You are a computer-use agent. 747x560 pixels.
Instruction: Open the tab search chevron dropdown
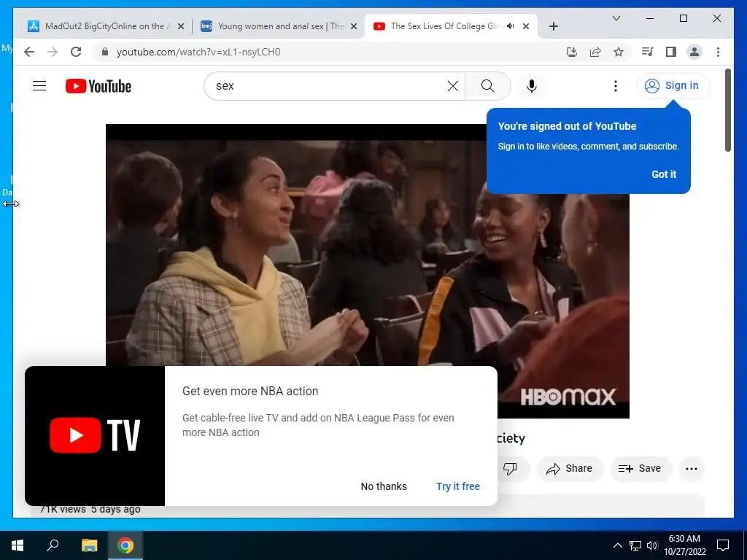616,18
